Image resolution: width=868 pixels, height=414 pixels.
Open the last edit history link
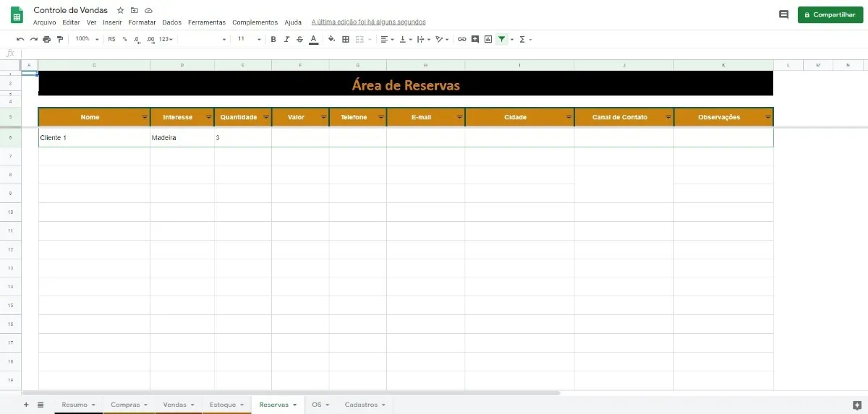point(368,22)
